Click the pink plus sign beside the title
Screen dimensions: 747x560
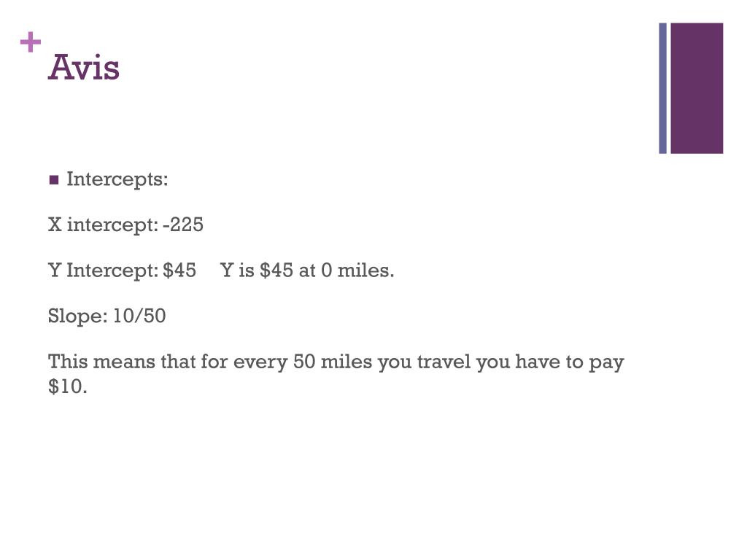click(31, 44)
